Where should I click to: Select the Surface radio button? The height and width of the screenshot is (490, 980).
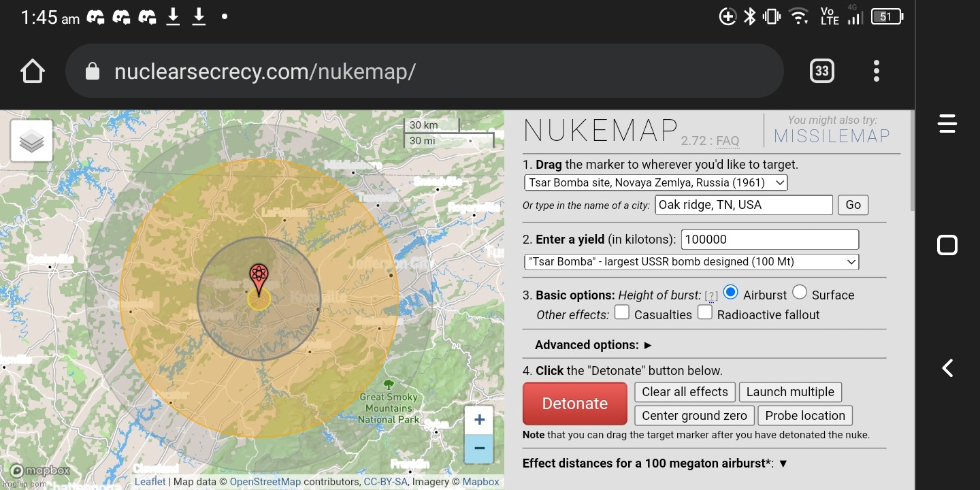tap(800, 293)
